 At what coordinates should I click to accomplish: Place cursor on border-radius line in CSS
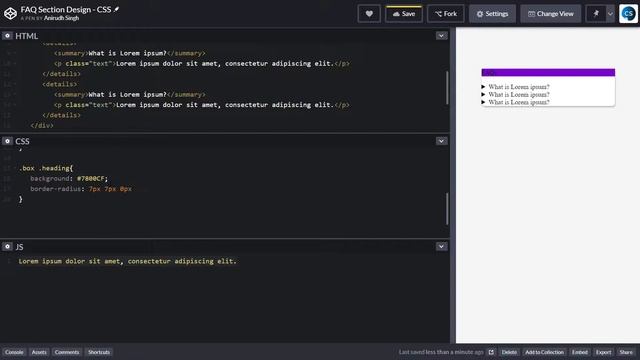81,189
